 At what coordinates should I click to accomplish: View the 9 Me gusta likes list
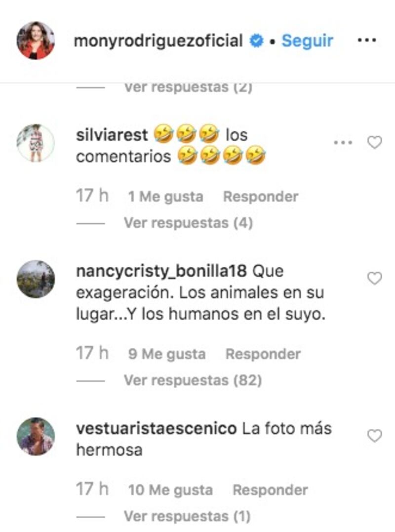click(x=167, y=354)
